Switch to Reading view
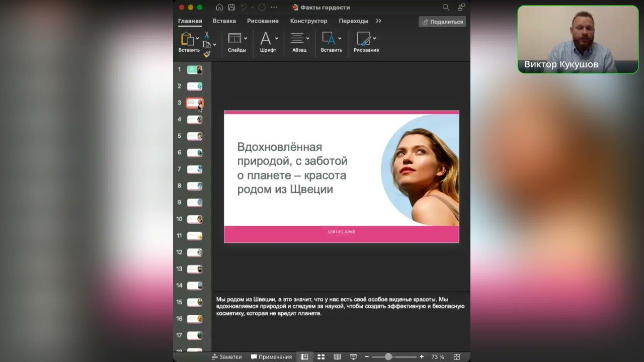 point(337,357)
